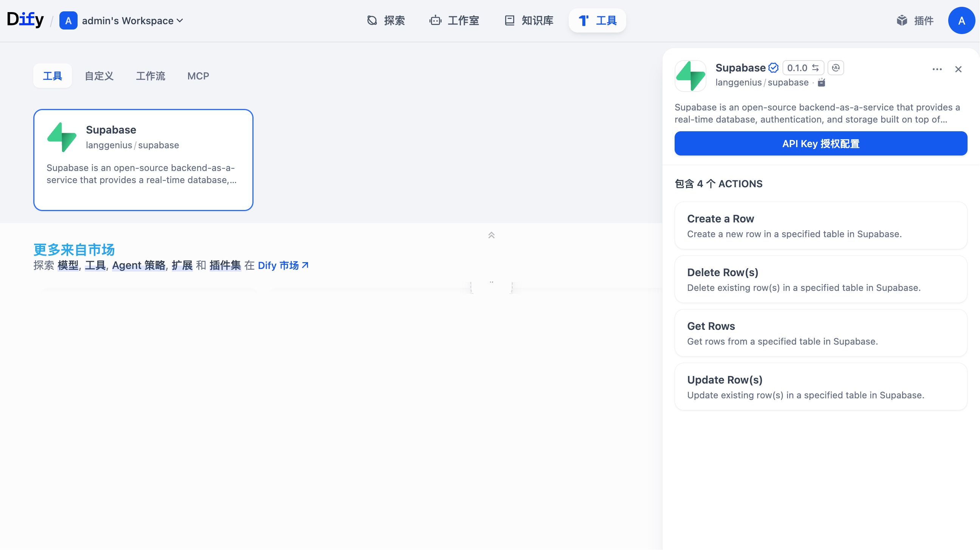Screen dimensions: 980x550
Task: Click the Dify logo
Action: pos(25,20)
